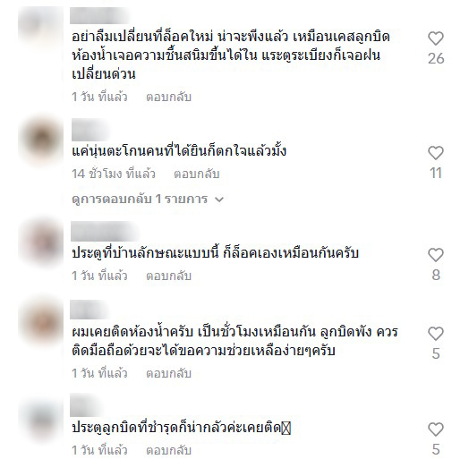Like the ผมเคยติดห้องน้ำครับ comment
This screenshot has width=469, height=476.
436,334
